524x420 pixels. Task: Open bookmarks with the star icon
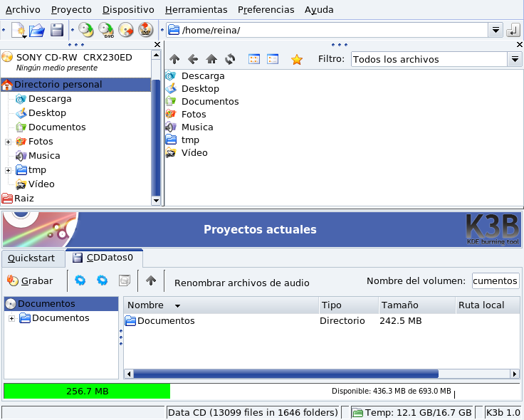(x=297, y=60)
